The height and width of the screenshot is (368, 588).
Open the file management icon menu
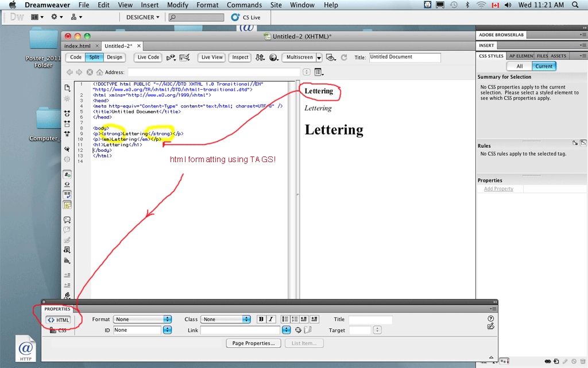(x=260, y=57)
